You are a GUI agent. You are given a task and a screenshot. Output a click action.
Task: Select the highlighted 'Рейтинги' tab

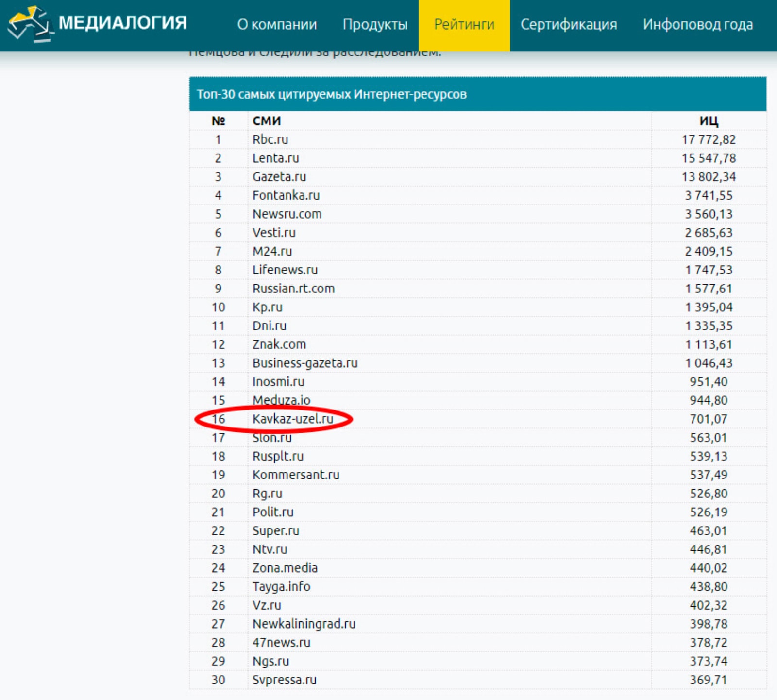tap(464, 24)
